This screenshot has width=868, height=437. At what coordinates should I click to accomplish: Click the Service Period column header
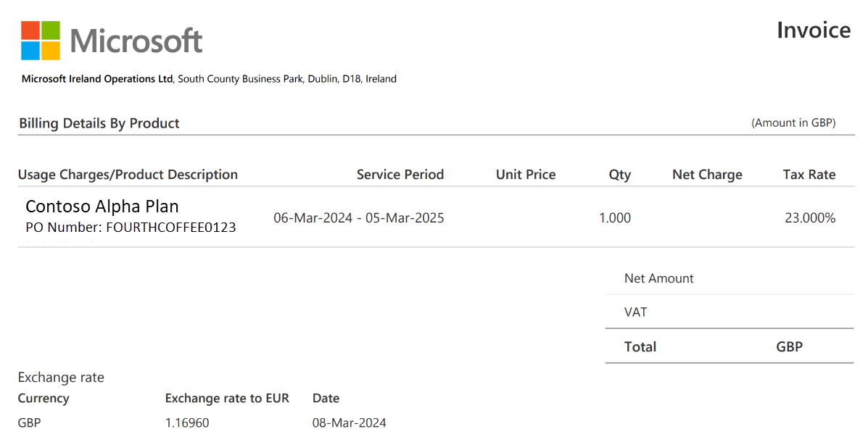[x=400, y=175]
